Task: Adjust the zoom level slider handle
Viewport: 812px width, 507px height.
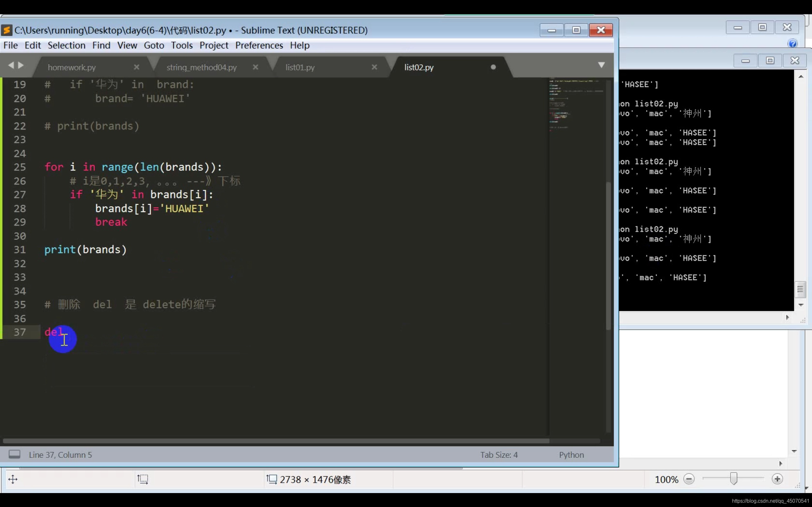Action: tap(733, 478)
